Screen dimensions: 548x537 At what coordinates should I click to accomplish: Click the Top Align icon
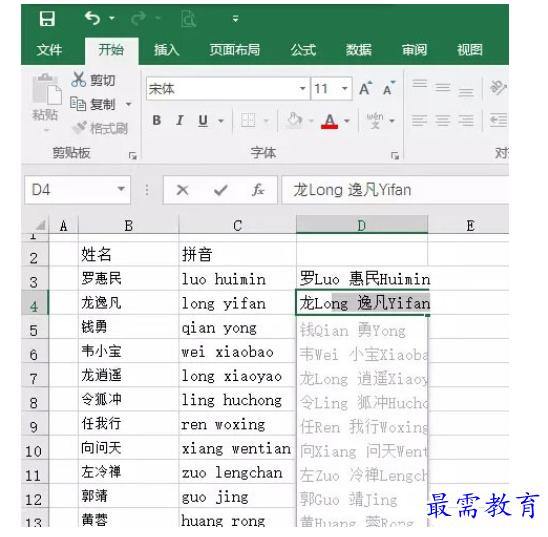pyautogui.click(x=420, y=84)
